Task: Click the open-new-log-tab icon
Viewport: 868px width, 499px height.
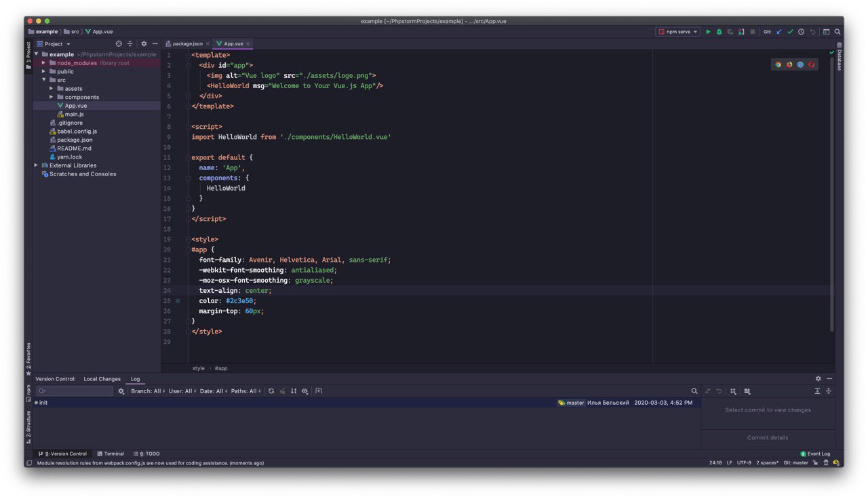Action: [x=319, y=391]
